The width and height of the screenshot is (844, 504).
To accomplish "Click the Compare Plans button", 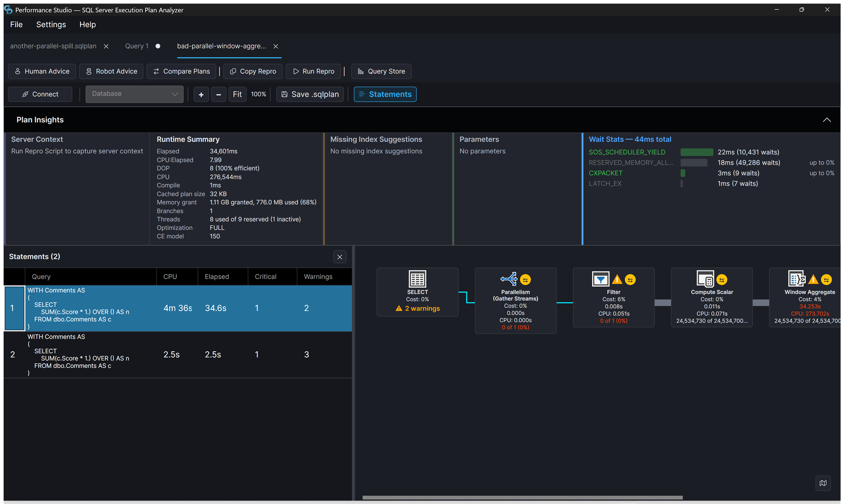I will click(181, 71).
